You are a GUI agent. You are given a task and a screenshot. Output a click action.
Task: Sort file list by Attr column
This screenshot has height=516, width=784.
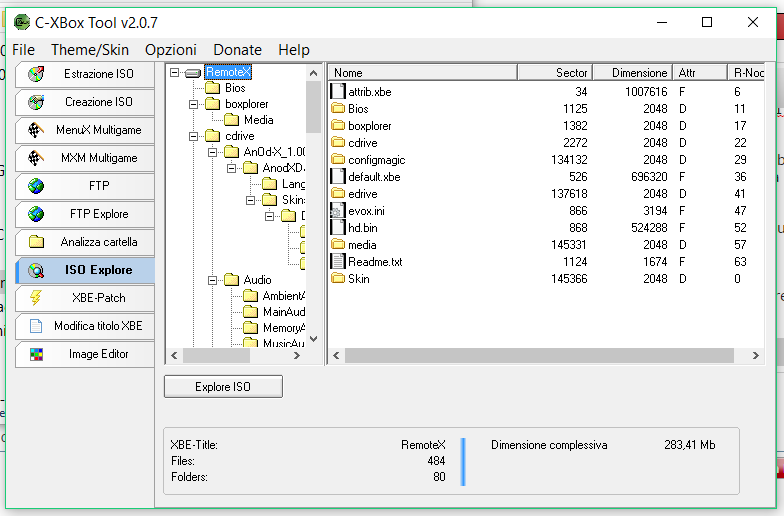(700, 73)
